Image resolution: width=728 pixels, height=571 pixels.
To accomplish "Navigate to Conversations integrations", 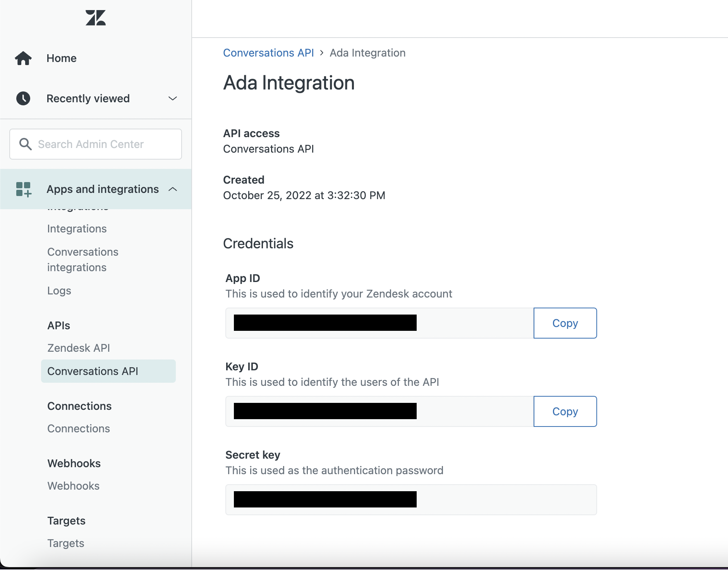I will click(83, 260).
